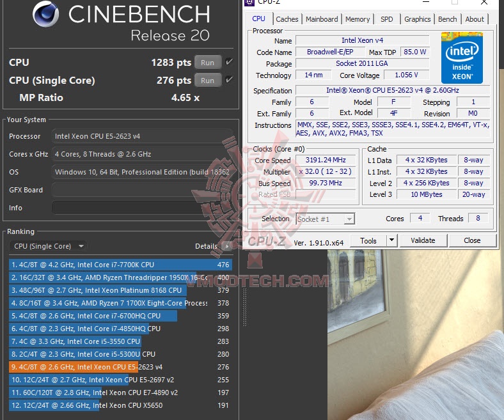This screenshot has height=420, width=504.
Task: Click the Max TDP value 85.0 W
Action: click(414, 52)
